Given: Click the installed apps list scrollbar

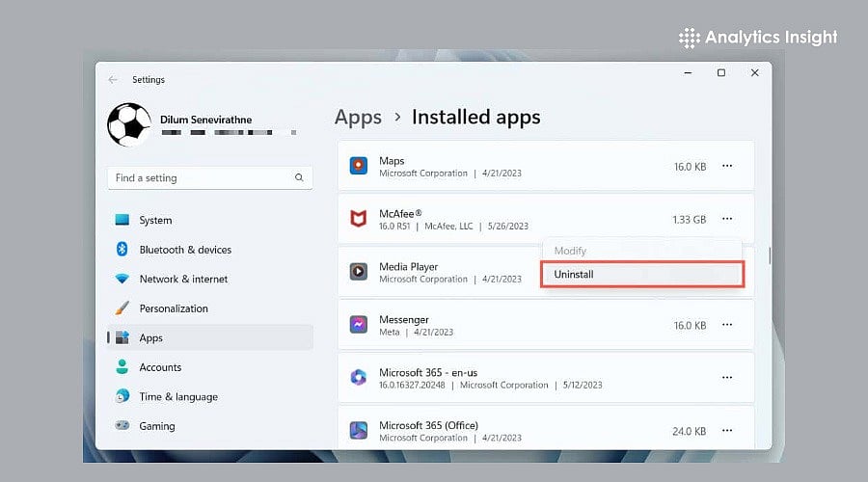Looking at the screenshot, I should coord(769,256).
